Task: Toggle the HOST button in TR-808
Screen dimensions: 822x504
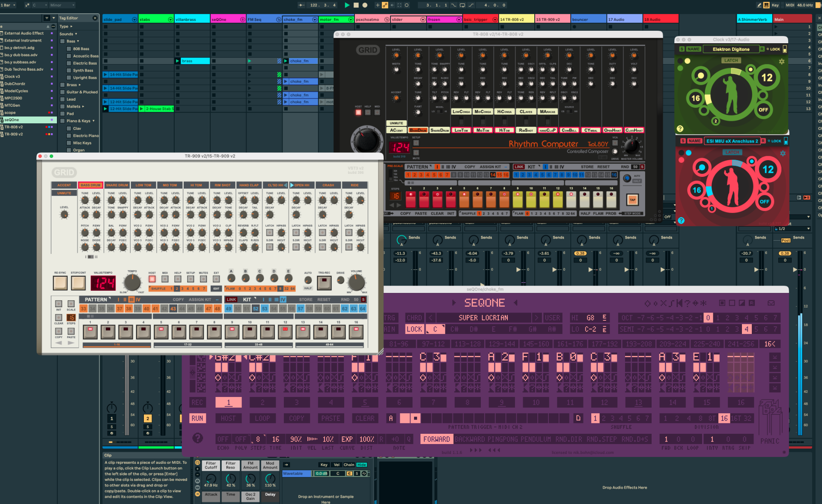Action: pyautogui.click(x=358, y=113)
